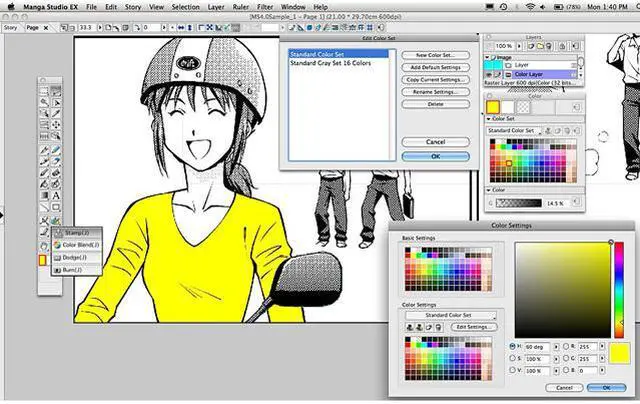The height and width of the screenshot is (404, 640).
Task: Select the straight line tool
Action: (x=44, y=207)
